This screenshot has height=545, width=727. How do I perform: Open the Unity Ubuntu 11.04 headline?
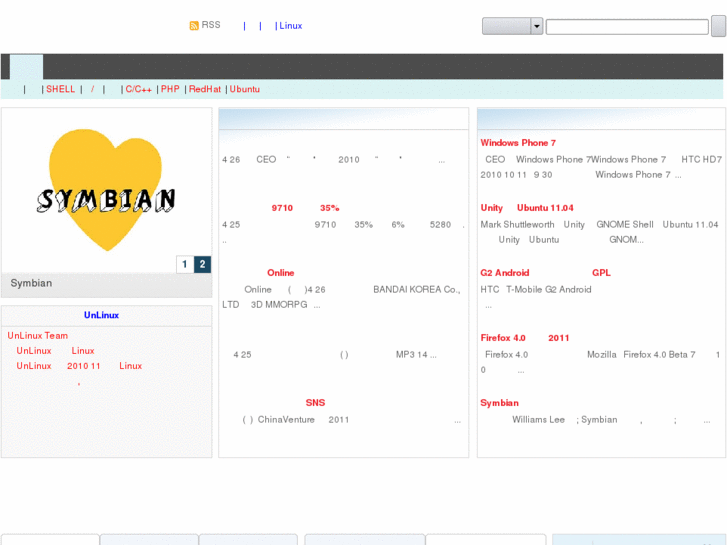tap(527, 208)
